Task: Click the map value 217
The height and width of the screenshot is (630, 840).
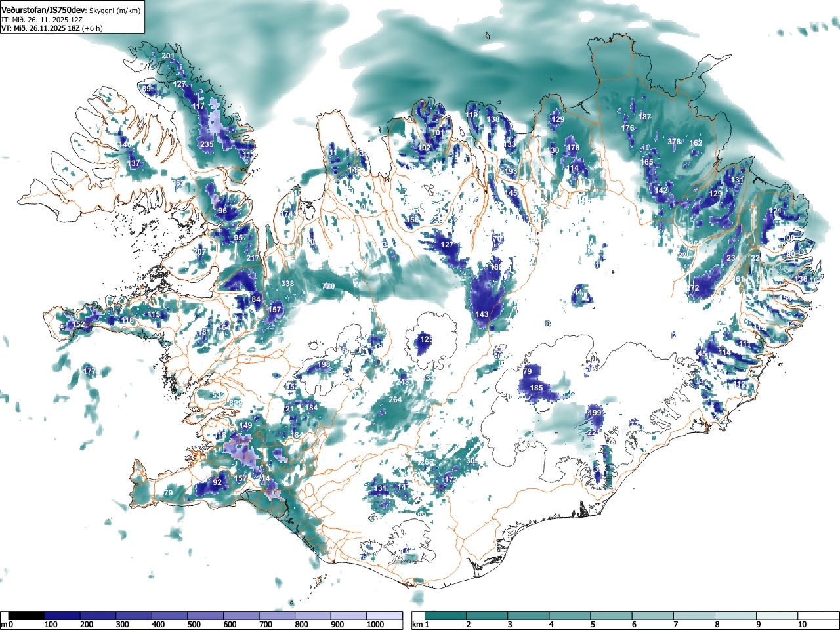Action: 253,258
